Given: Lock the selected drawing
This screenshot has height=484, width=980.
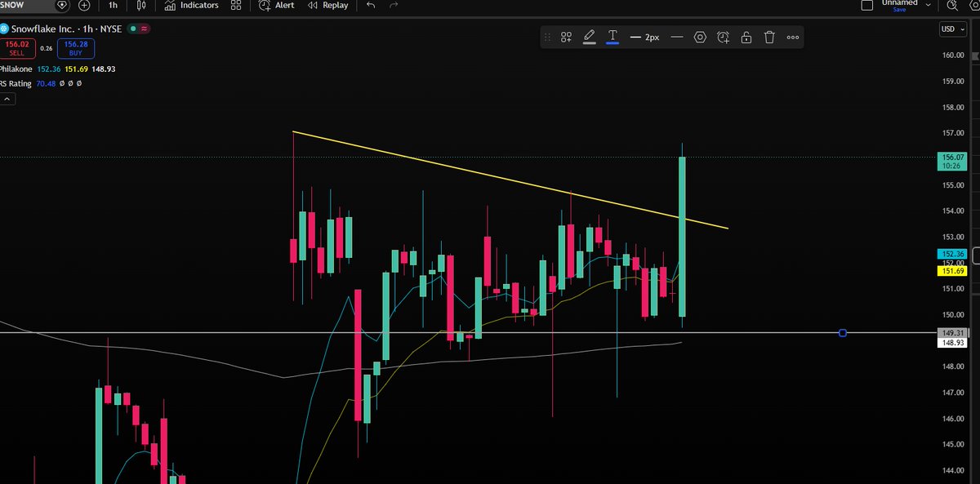Looking at the screenshot, I should click(x=746, y=37).
